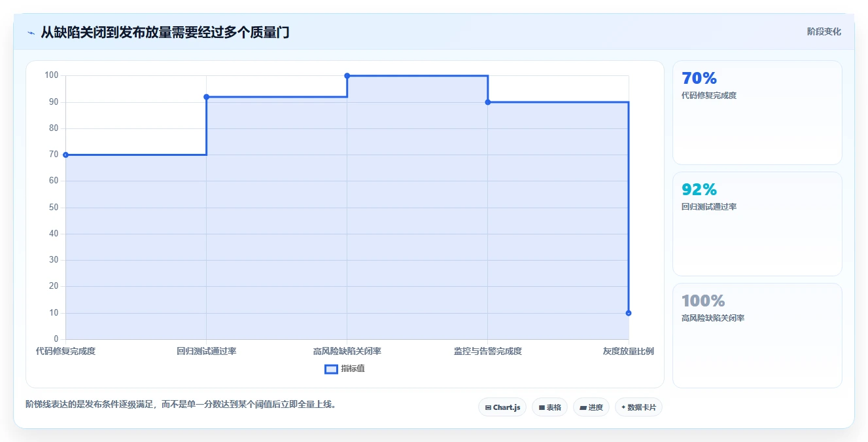Click the 监控与告警完成度 data point at 90
This screenshot has height=442, width=868.
(487, 102)
